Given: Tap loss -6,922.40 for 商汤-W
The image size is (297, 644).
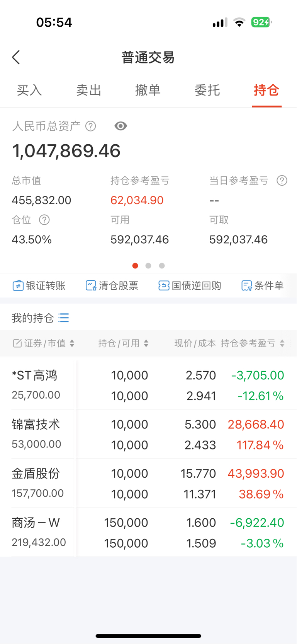Looking at the screenshot, I should (x=257, y=523).
